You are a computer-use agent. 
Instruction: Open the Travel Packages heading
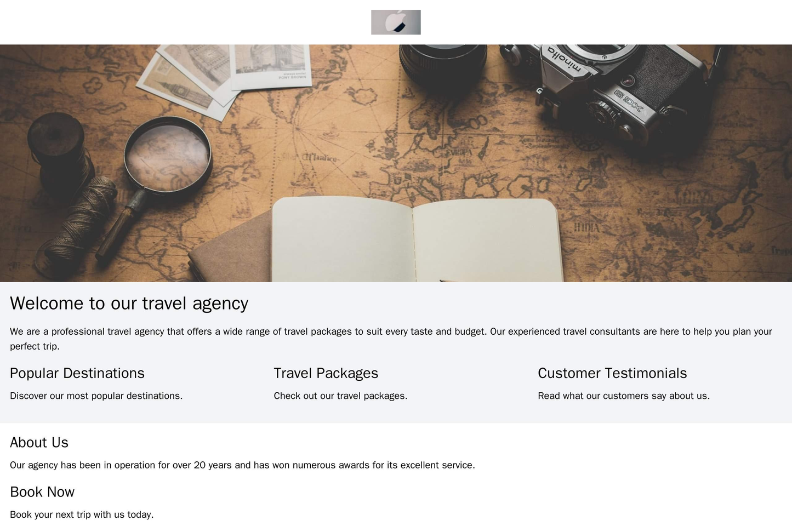pyautogui.click(x=326, y=373)
